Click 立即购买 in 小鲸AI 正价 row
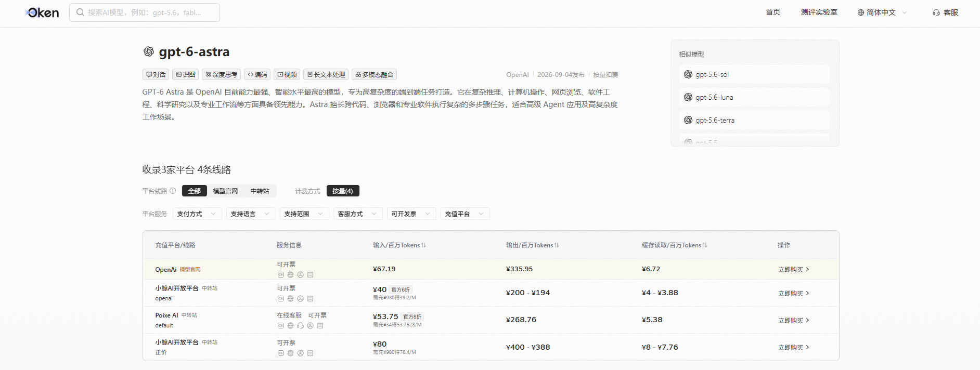980x370 pixels. click(x=794, y=347)
